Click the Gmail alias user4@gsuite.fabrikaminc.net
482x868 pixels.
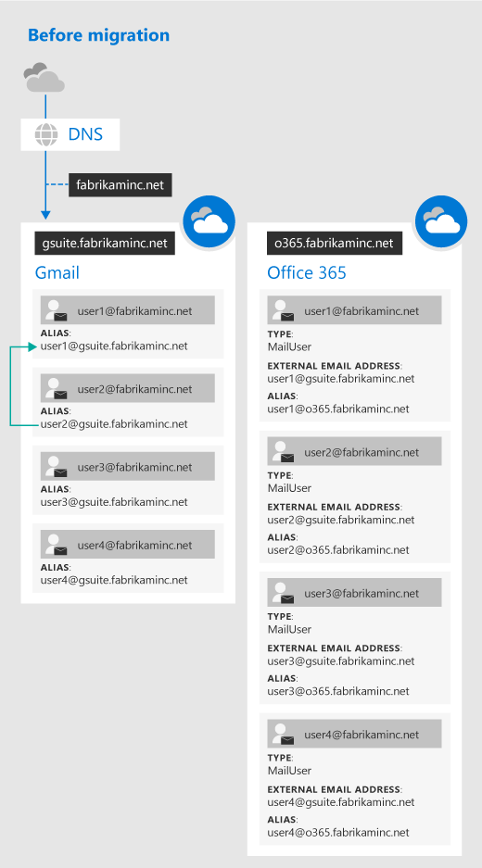[x=114, y=580]
